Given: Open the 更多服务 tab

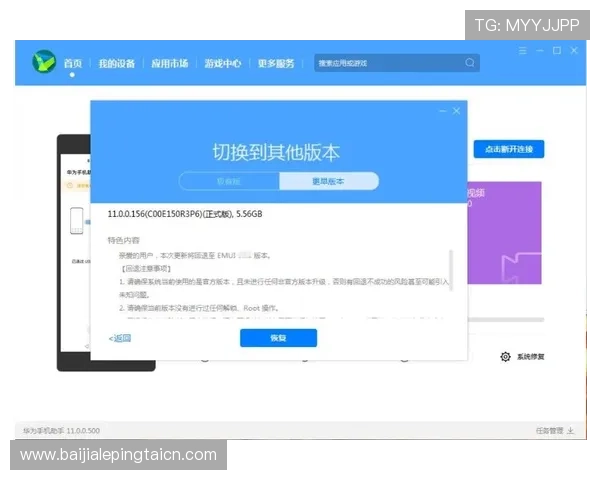Looking at the screenshot, I should click(276, 63).
